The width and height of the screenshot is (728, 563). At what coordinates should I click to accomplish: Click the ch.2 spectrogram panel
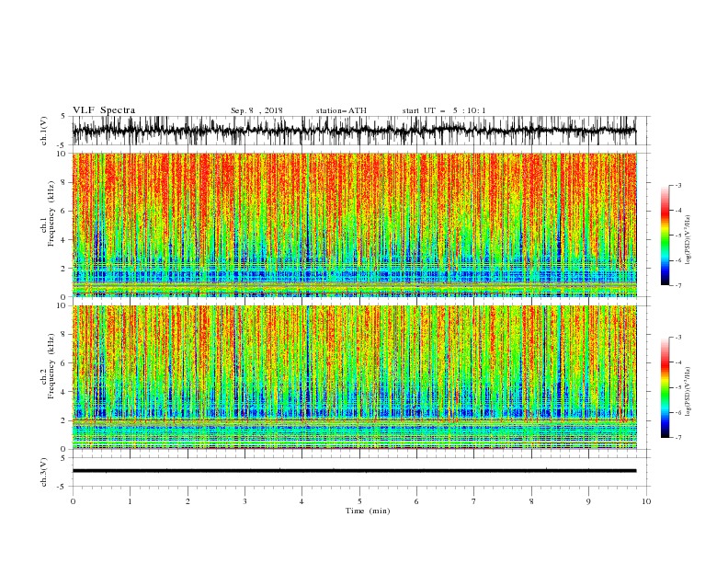coord(355,377)
